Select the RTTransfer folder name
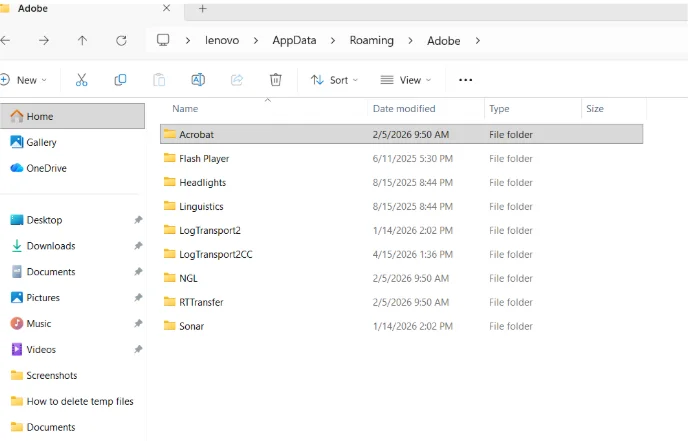 click(201, 302)
